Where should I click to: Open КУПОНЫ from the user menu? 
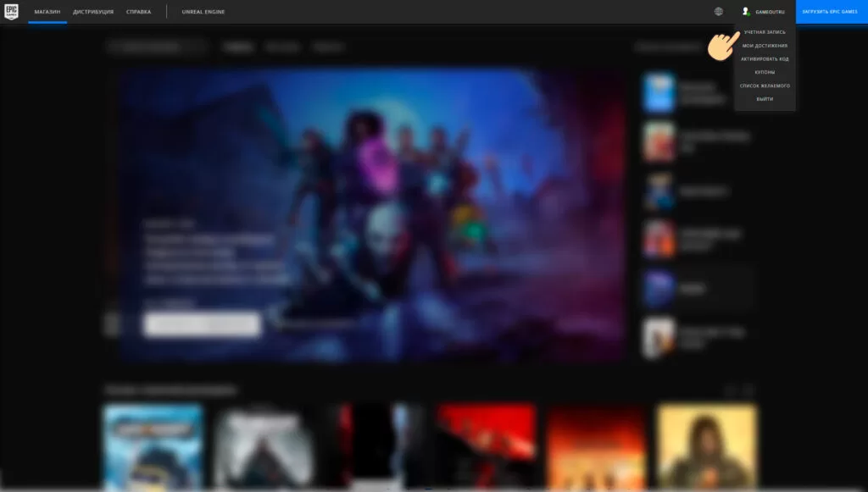point(765,73)
